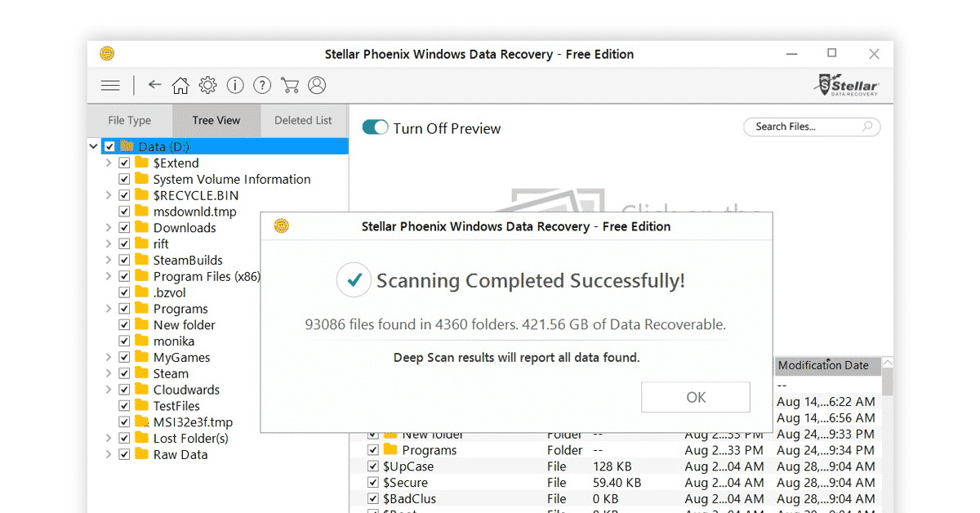Screen dimensions: 980x513
Task: Confirm the scan dialog with OK
Action: click(x=696, y=397)
